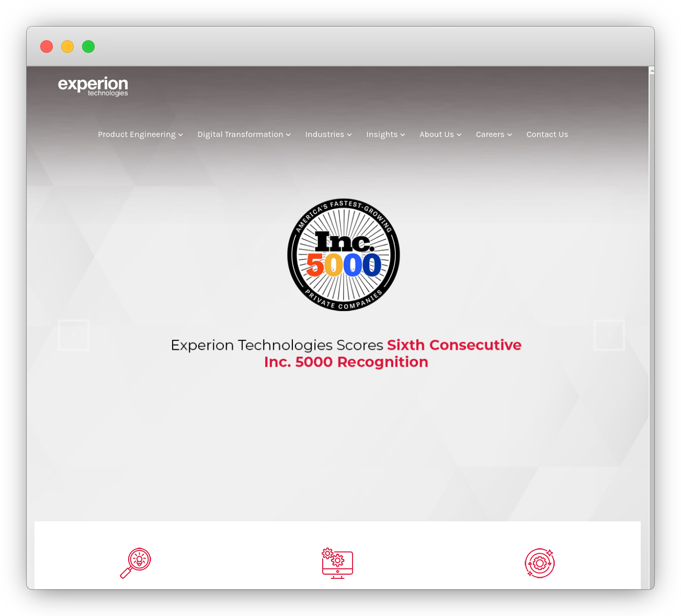The image size is (681, 616).
Task: Click the magnifying glass with lightbulb icon
Action: pyautogui.click(x=135, y=563)
